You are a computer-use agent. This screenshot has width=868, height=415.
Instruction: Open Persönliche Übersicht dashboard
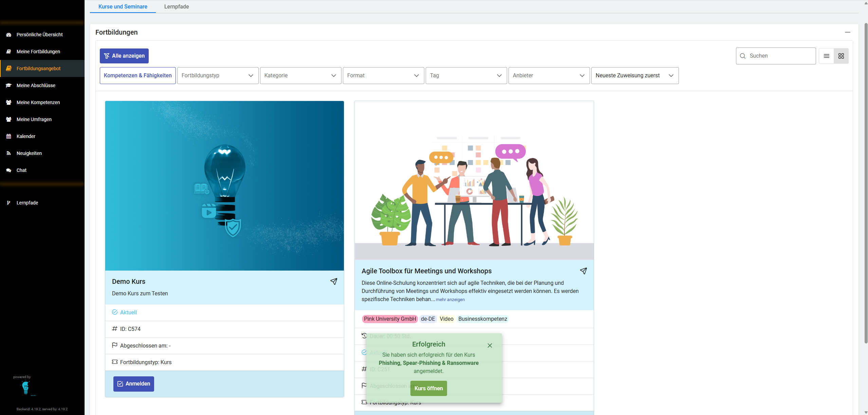pyautogui.click(x=39, y=35)
